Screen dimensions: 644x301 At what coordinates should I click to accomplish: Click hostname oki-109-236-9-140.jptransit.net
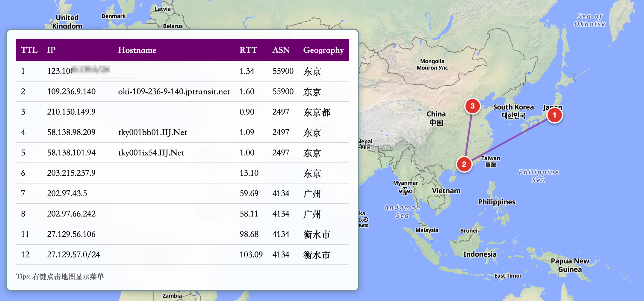[174, 91]
